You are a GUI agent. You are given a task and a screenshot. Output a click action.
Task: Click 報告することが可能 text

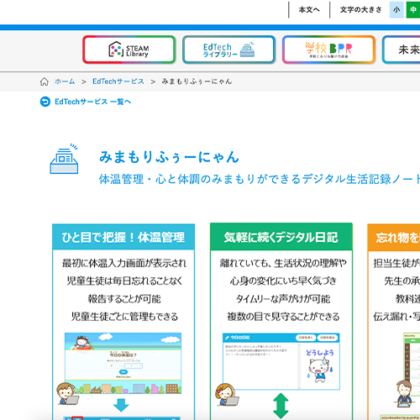click(x=124, y=299)
